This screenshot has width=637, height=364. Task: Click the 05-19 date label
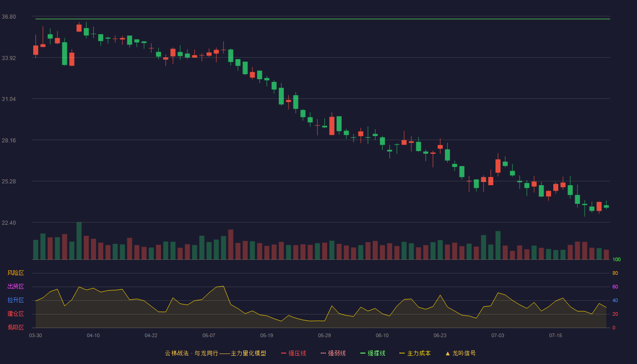pos(267,335)
